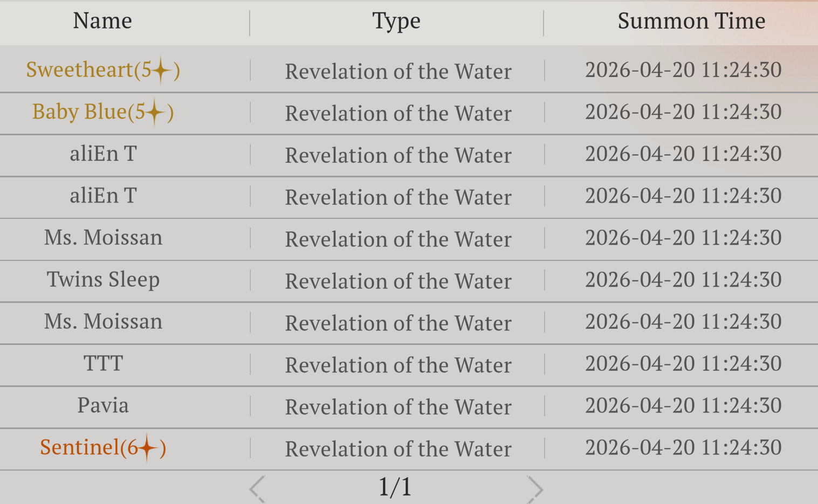
Task: Click the summon time in Sentinel's row
Action: tap(683, 447)
